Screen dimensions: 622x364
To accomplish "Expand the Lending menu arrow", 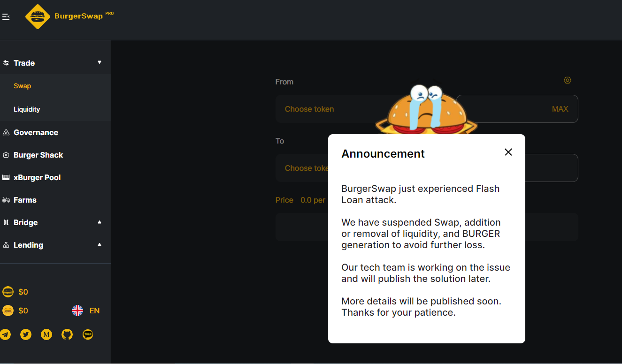I will coord(100,244).
